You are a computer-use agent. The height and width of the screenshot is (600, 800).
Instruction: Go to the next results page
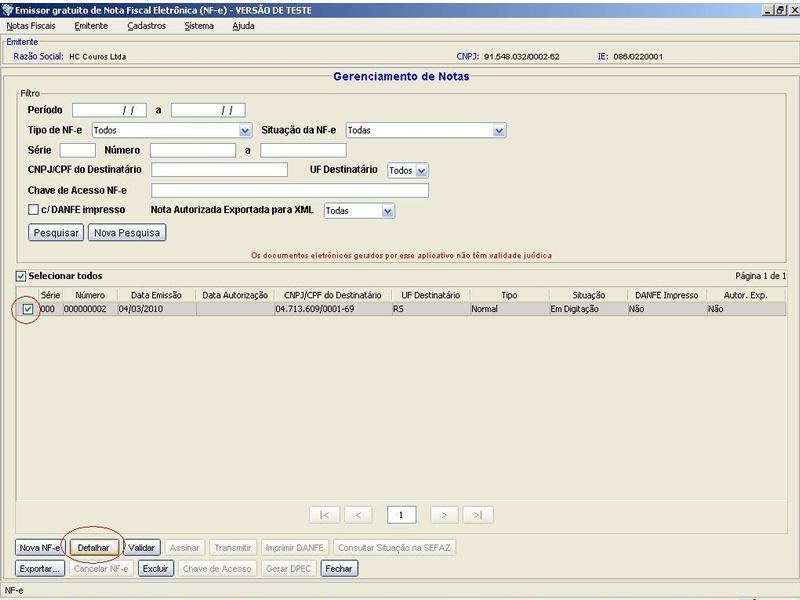[444, 515]
